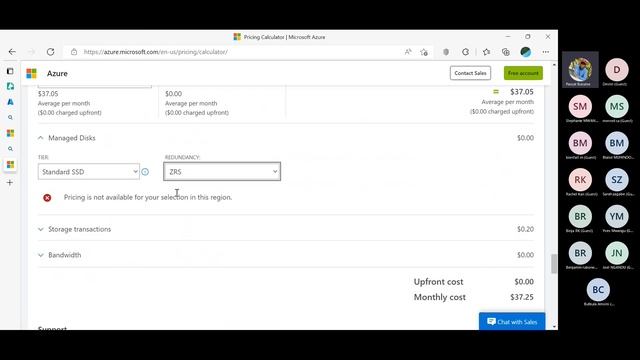Click the red error icon beside pricing message
Viewport: 640px width, 360px height.
click(x=47, y=198)
